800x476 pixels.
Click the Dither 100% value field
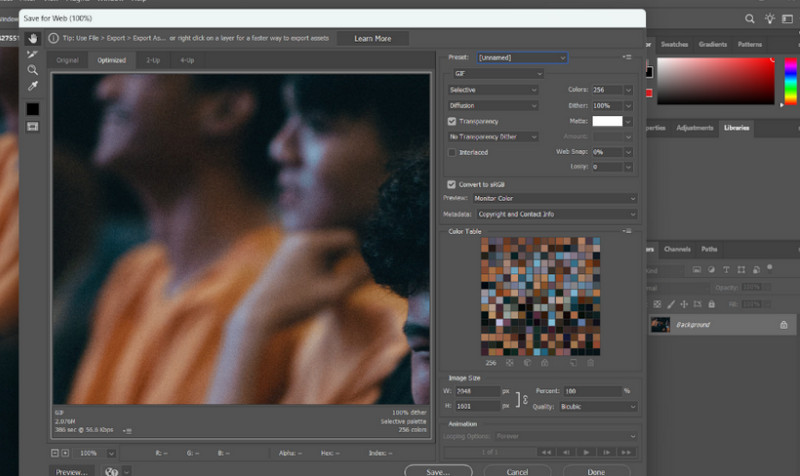607,106
